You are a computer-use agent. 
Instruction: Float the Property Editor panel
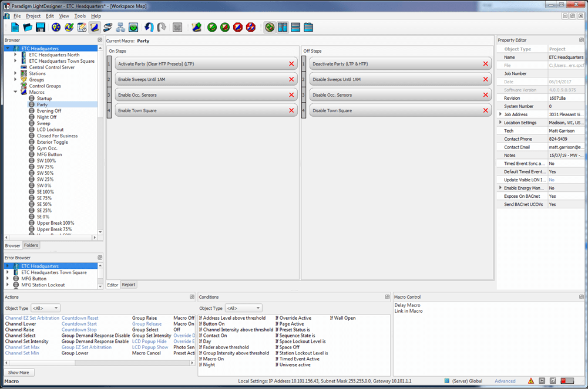click(x=582, y=40)
